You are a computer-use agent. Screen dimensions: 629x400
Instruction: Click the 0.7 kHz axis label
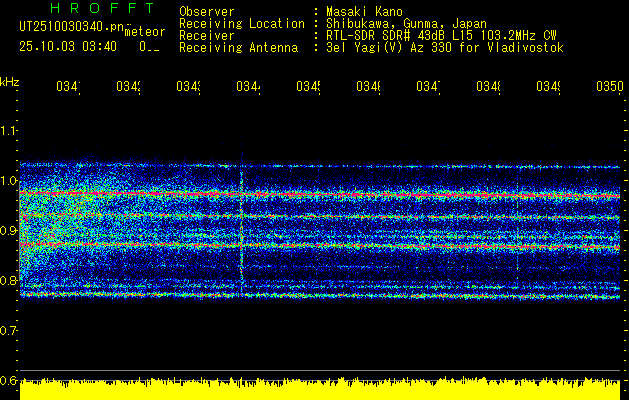point(9,330)
